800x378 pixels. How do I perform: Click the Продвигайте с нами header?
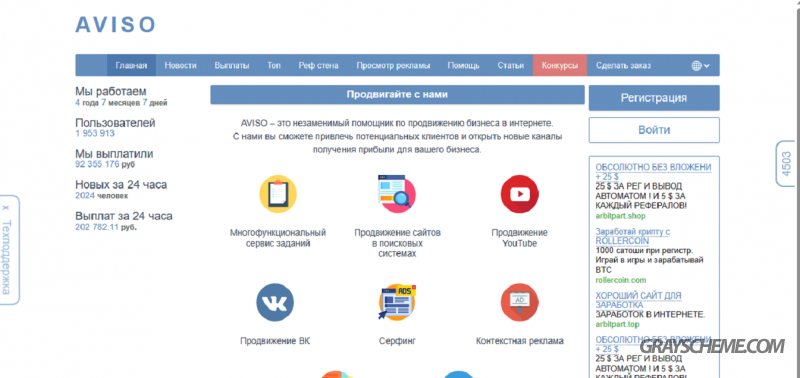[397, 94]
